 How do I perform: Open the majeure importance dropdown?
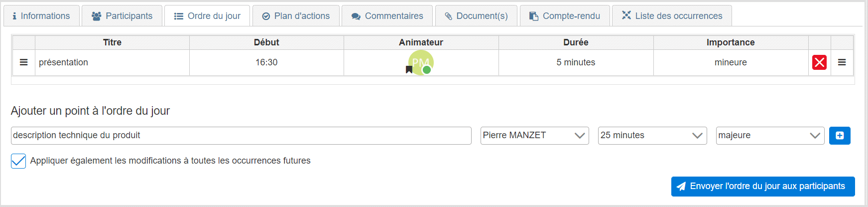click(x=769, y=136)
